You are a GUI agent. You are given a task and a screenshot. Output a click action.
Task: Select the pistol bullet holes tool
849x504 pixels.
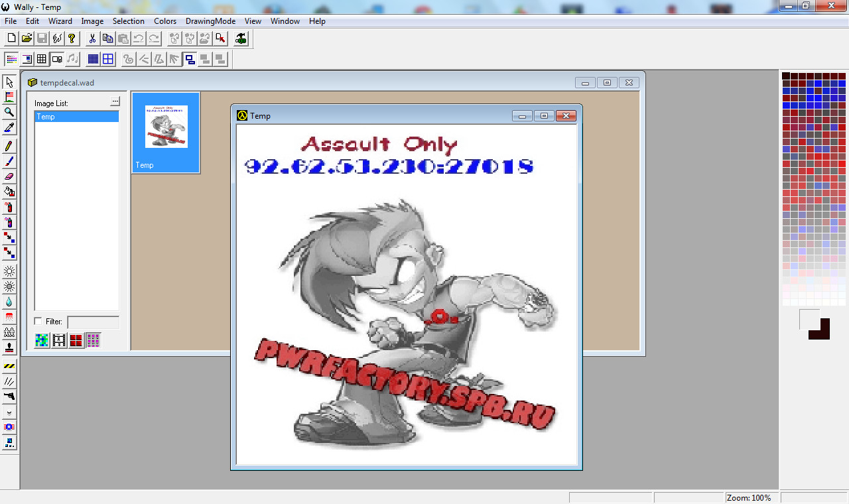click(x=9, y=396)
